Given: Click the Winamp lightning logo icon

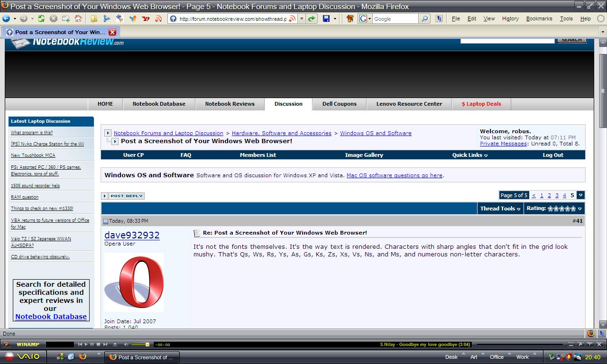Looking at the screenshot, I should coord(7,344).
